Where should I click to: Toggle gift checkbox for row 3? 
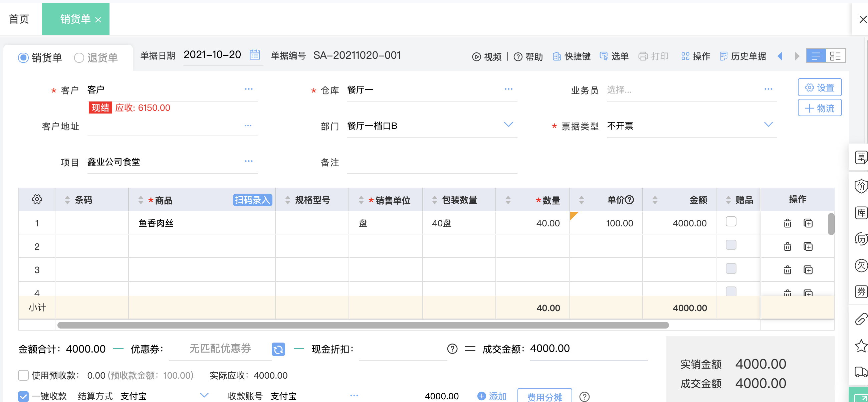pos(731,268)
